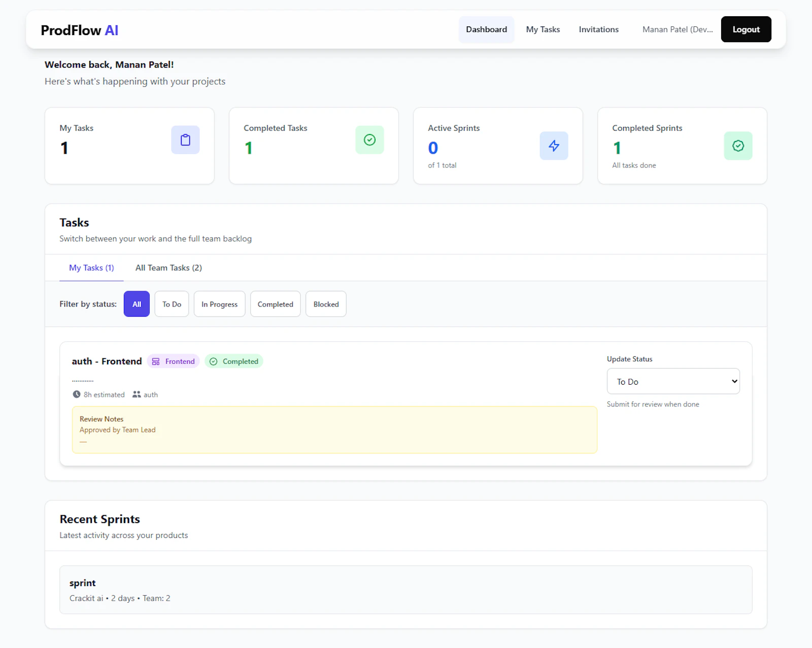
Task: Click the badge icon on Completed Sprints card
Action: pyautogui.click(x=738, y=146)
